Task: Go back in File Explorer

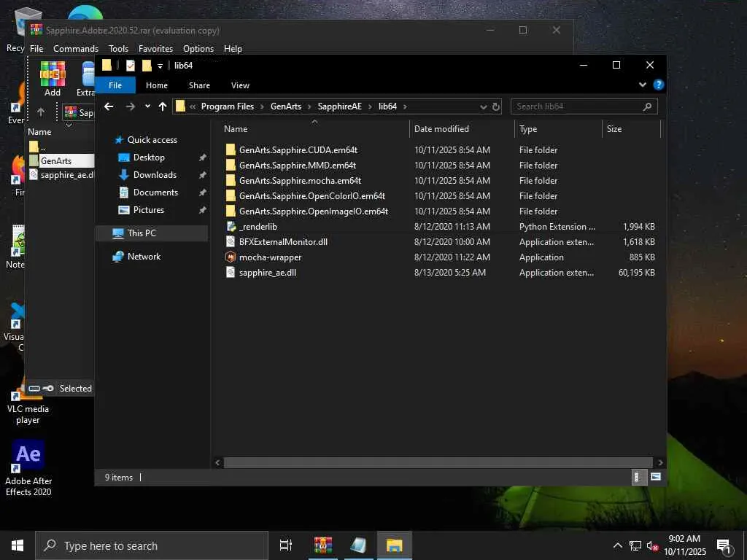Action: click(x=109, y=106)
